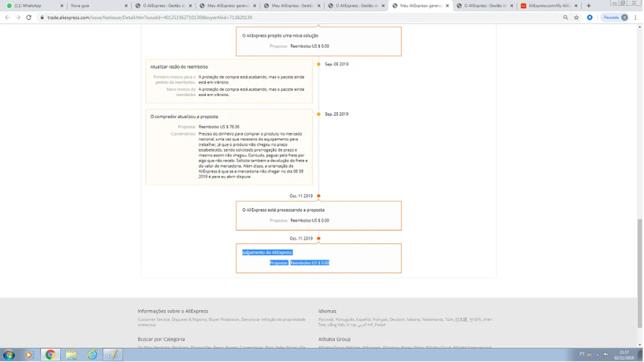Screen dimensions: 644x362
Task: Click the Sep. 25 2019 timeline dot
Action: tap(318, 114)
